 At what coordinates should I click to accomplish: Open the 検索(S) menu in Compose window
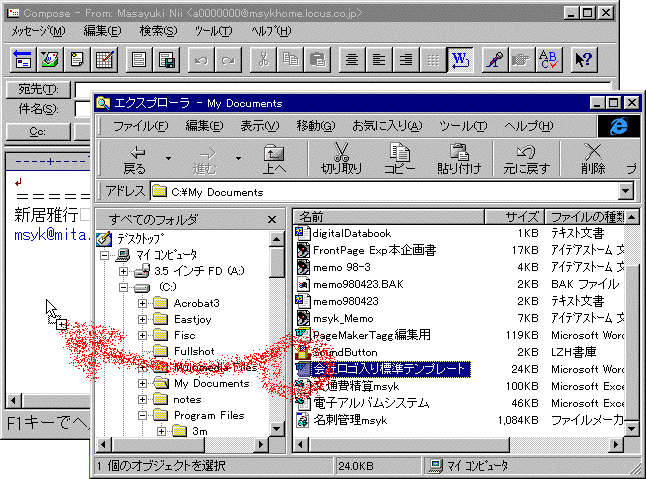pyautogui.click(x=158, y=31)
